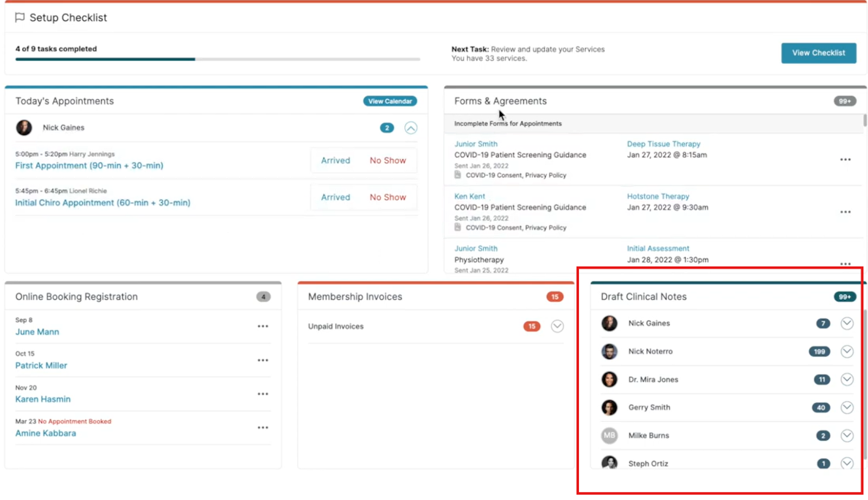The height and width of the screenshot is (500, 868).
Task: Open Hotstone Therapy appointment link
Action: pos(658,196)
